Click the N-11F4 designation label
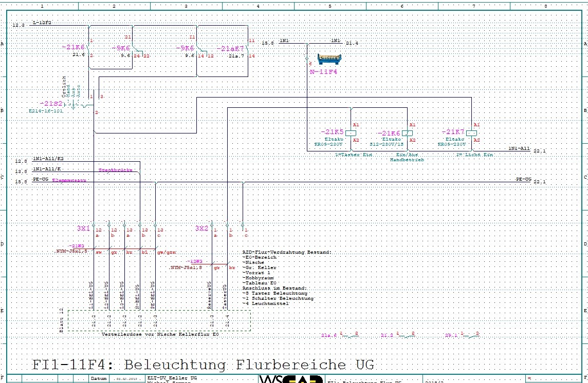The image size is (588, 383). [323, 71]
